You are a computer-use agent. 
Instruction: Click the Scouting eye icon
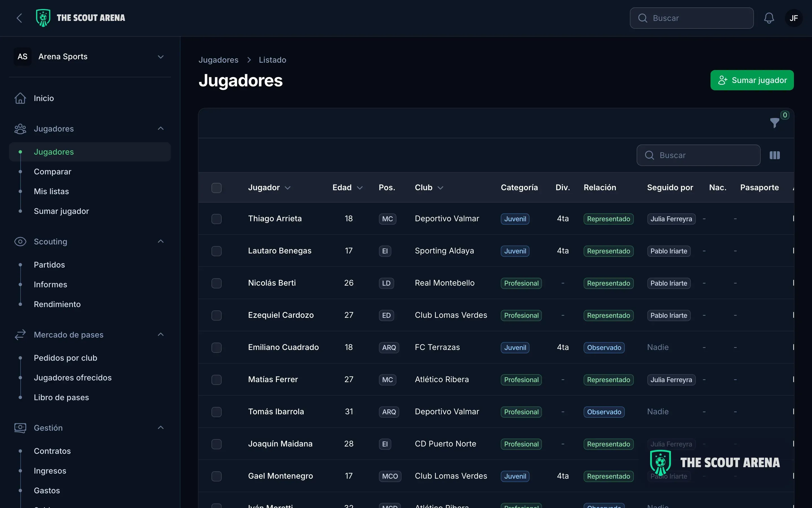click(20, 242)
